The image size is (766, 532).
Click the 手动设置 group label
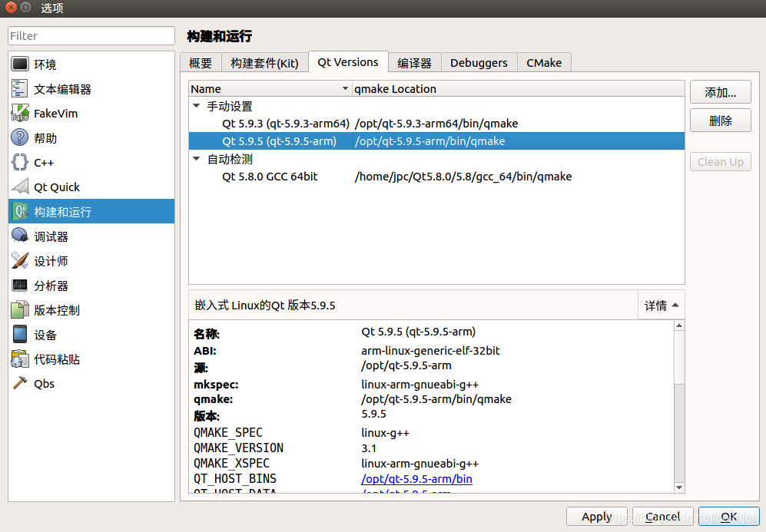(x=230, y=106)
